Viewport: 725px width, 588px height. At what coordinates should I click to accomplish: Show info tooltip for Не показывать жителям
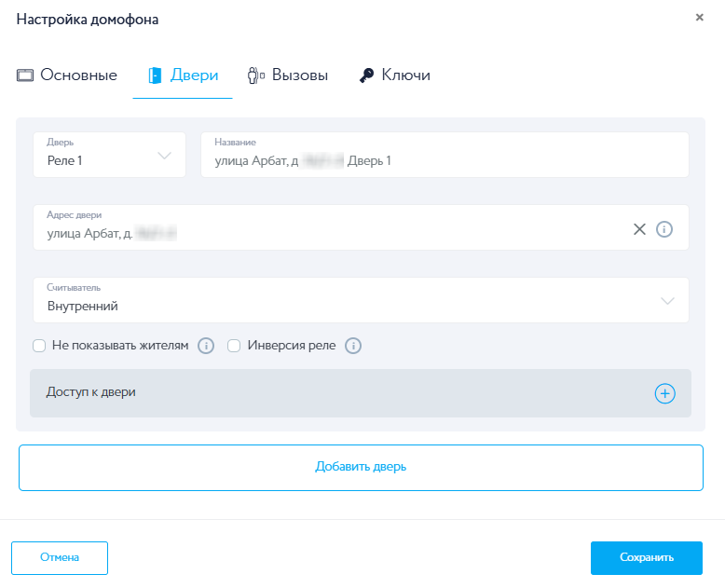point(206,346)
